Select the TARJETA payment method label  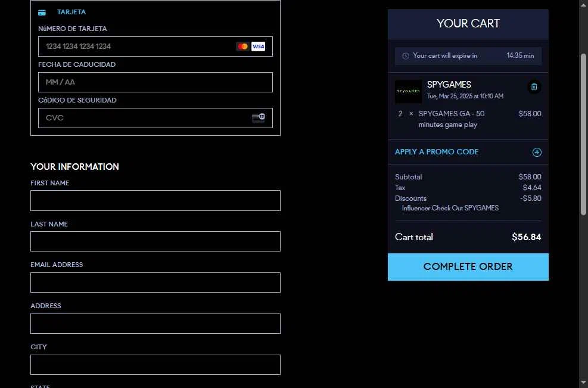pyautogui.click(x=71, y=12)
